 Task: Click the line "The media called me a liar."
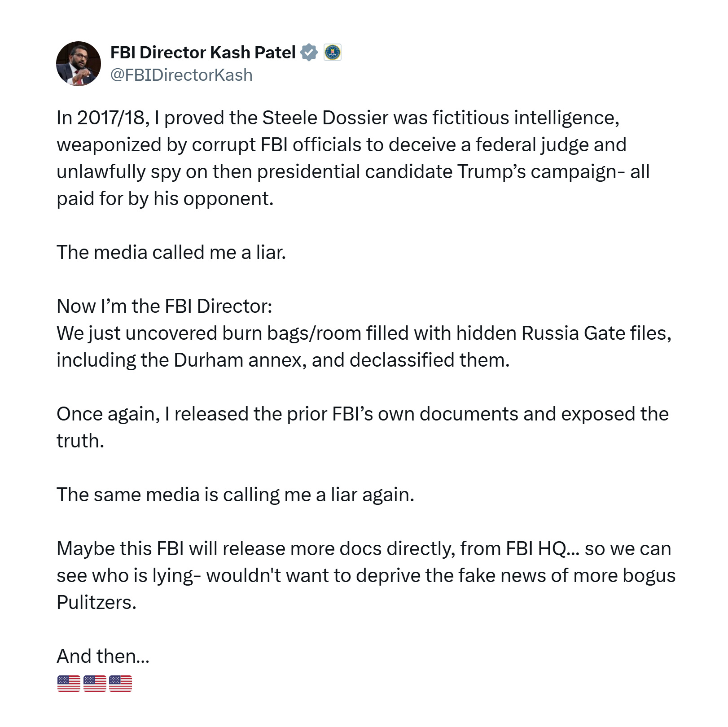click(x=171, y=252)
